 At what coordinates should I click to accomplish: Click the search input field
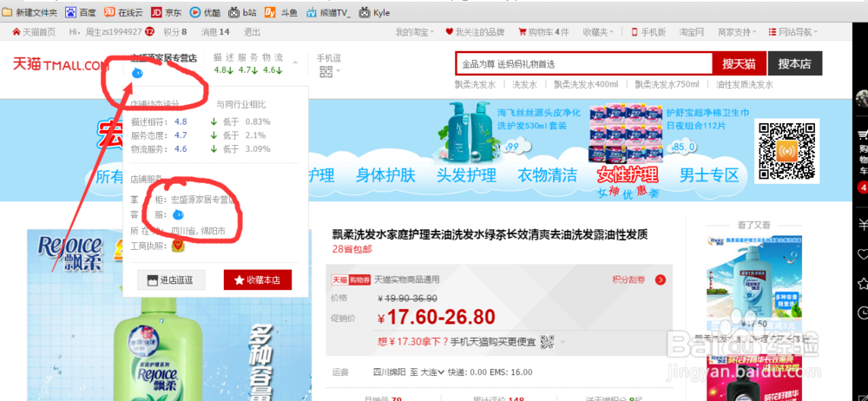point(583,63)
